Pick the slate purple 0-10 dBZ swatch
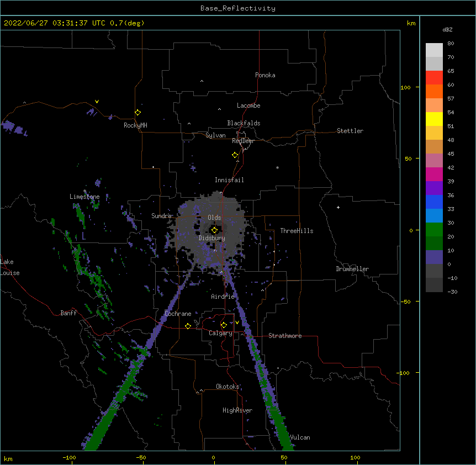The image size is (476, 465). (434, 257)
